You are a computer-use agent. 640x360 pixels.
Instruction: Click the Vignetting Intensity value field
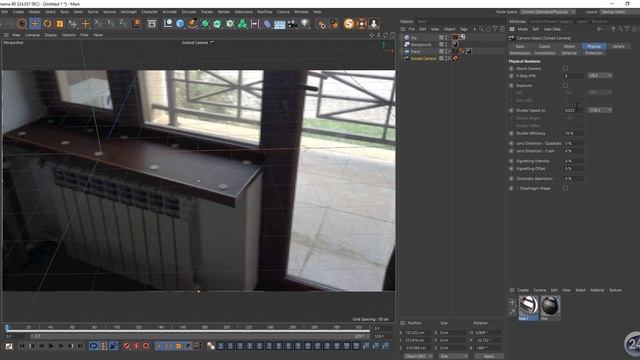(x=573, y=161)
